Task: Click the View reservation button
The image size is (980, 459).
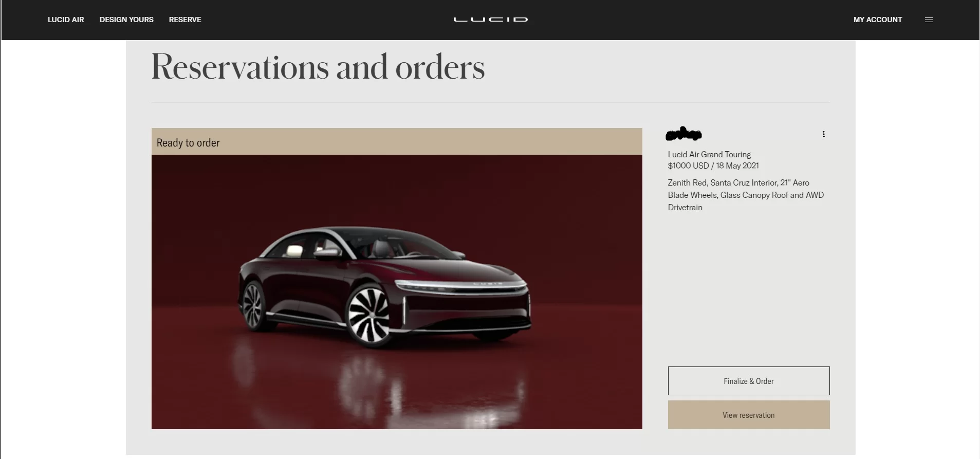Action: click(749, 415)
